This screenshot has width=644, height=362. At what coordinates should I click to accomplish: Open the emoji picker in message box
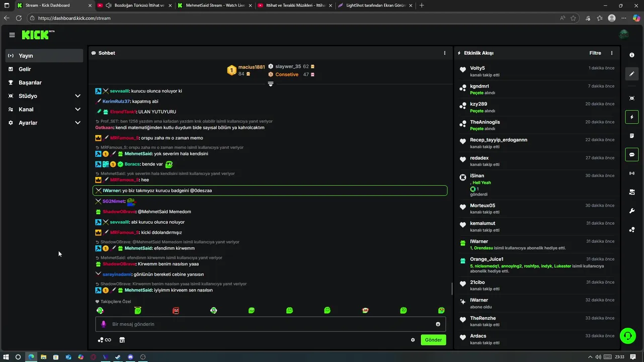click(438, 324)
